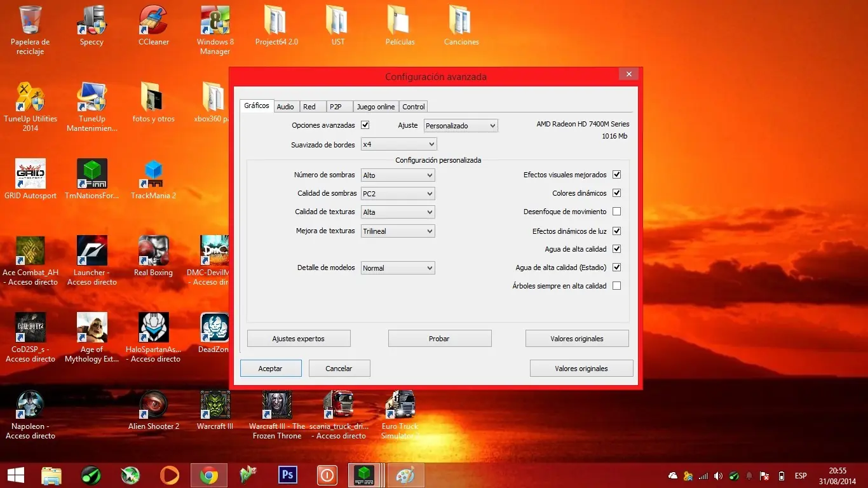Open the Número de sombras dropdown
This screenshot has width=868, height=488.
[x=398, y=175]
